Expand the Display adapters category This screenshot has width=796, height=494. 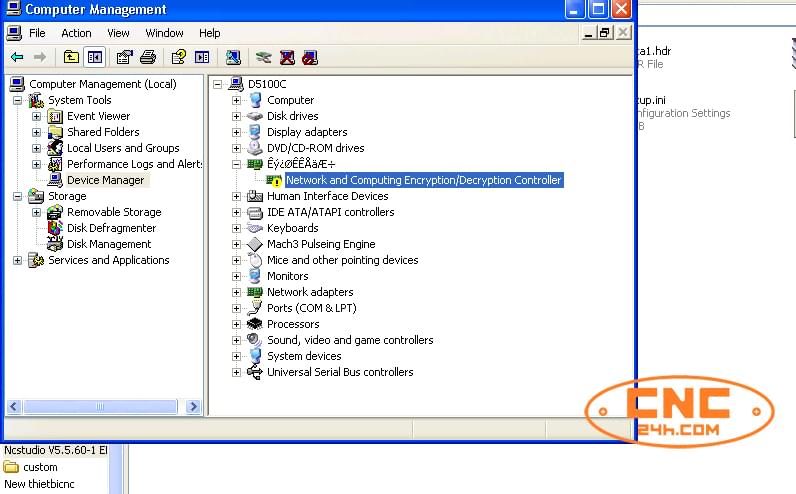pyautogui.click(x=236, y=133)
